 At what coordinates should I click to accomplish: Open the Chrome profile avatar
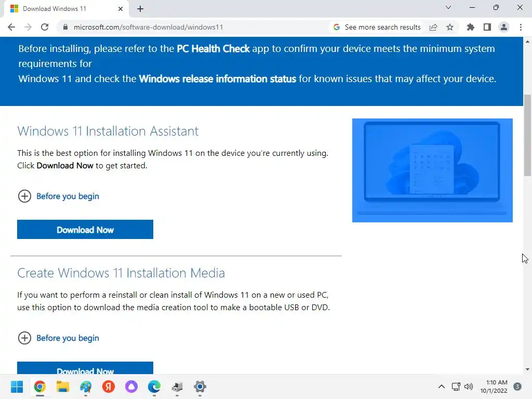504,27
